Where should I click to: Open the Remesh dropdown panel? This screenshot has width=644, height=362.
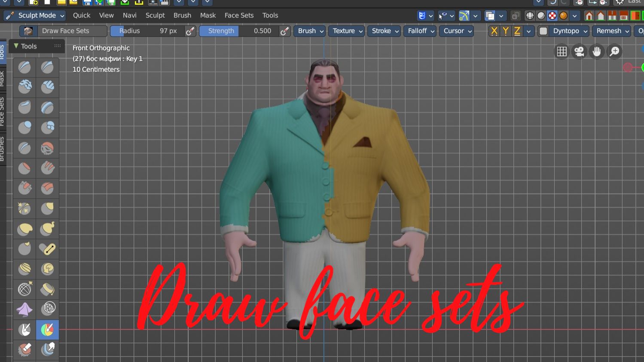pos(612,31)
